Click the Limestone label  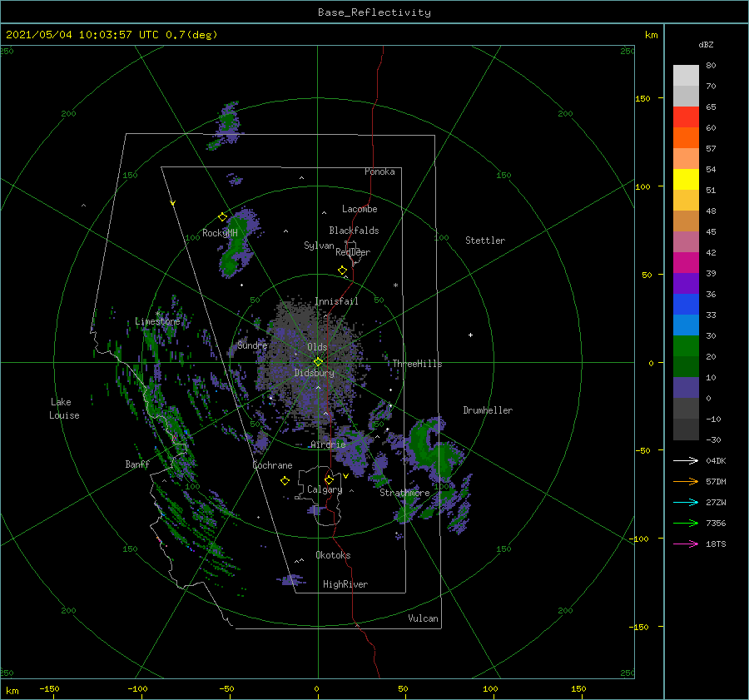point(157,321)
